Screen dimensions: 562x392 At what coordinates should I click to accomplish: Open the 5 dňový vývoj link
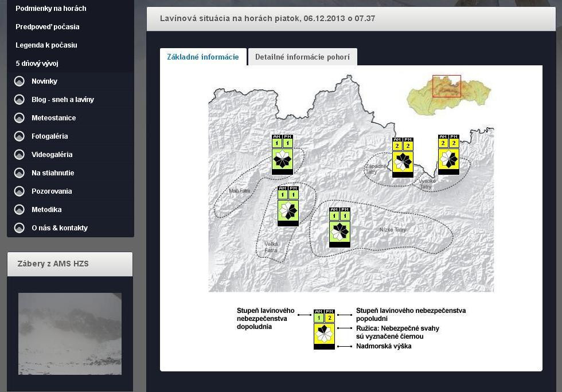(x=37, y=64)
